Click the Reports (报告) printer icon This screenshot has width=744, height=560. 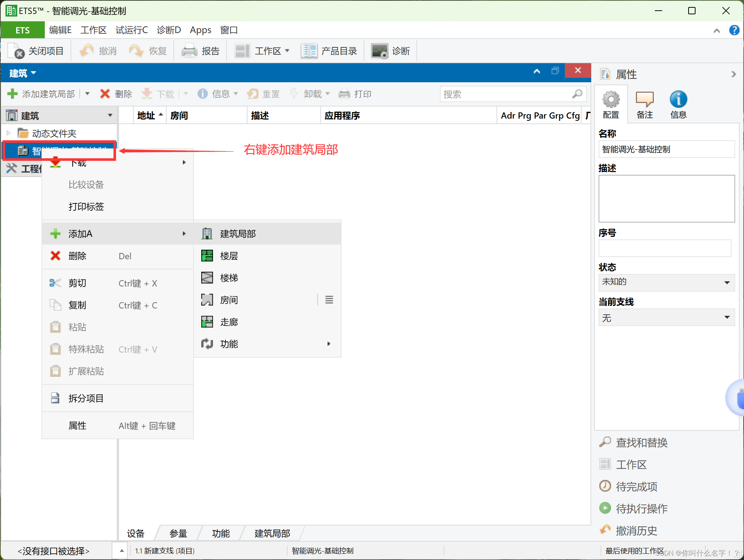189,51
